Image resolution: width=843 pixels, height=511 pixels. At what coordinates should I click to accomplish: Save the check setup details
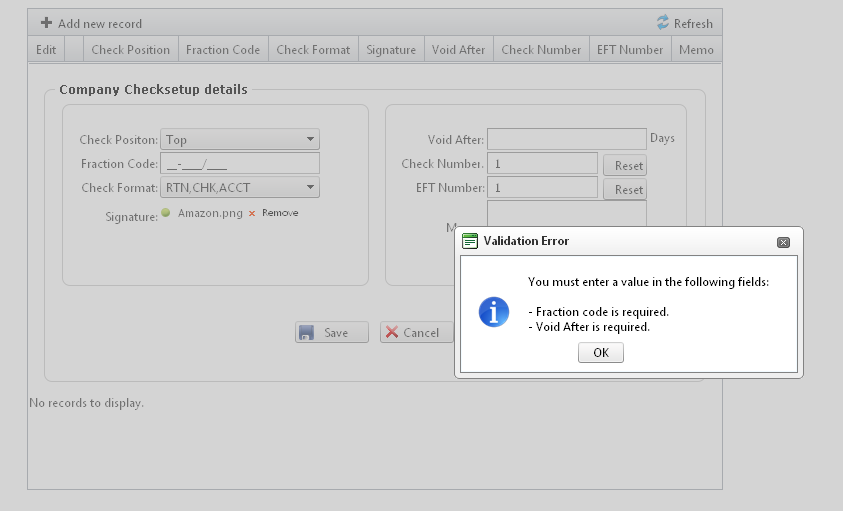point(331,333)
